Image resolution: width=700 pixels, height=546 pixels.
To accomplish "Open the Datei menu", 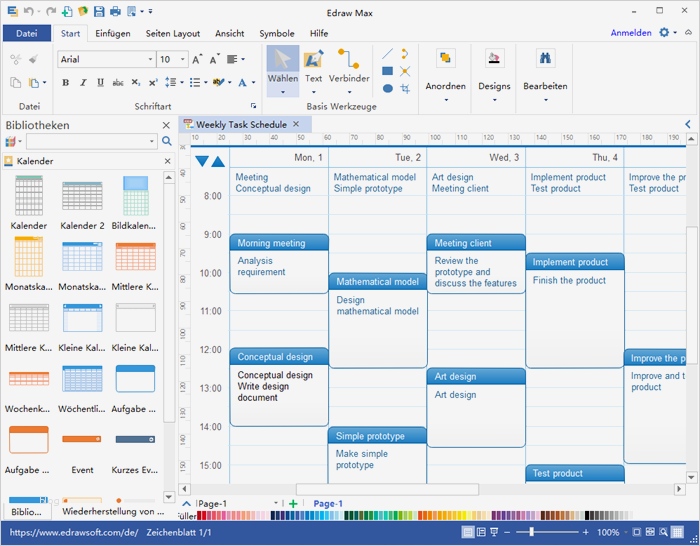I will (27, 33).
